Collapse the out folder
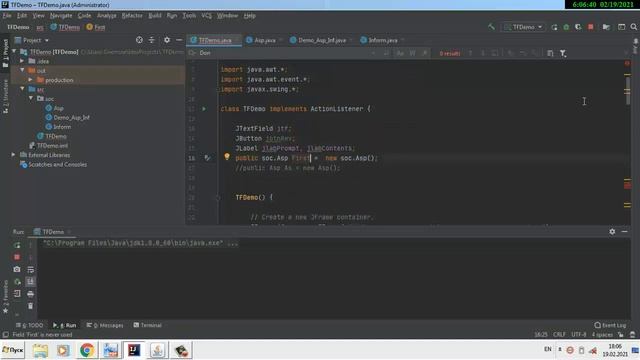640x360 pixels. [22, 70]
